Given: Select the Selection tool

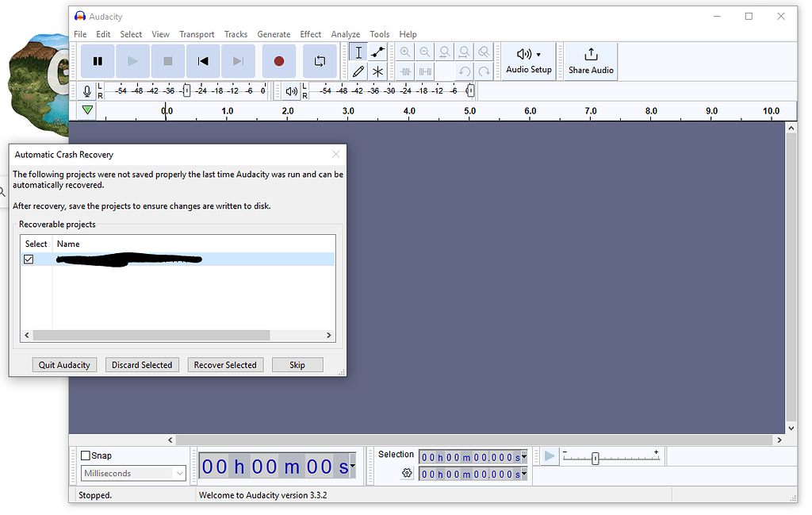Looking at the screenshot, I should [x=358, y=52].
